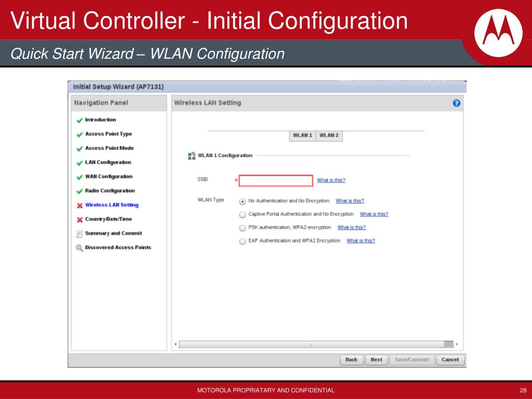Click the green checkmark beside LAN Configuration

click(x=79, y=163)
